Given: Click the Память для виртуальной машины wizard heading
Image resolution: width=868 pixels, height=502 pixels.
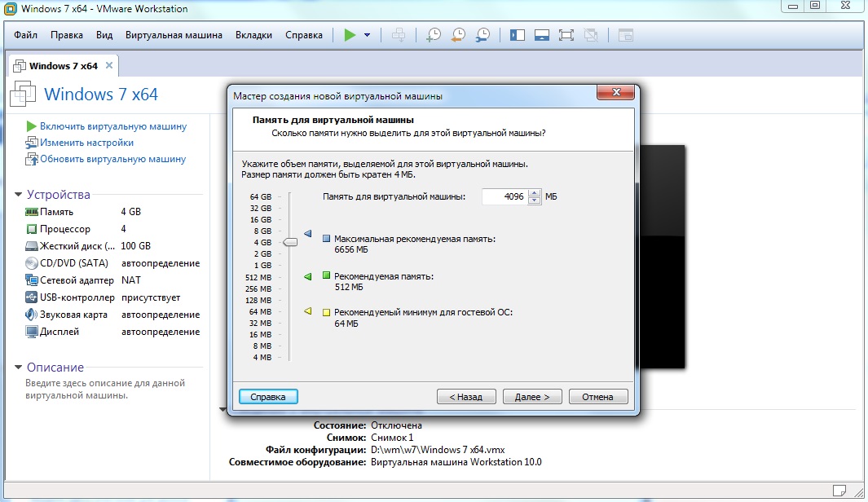Looking at the screenshot, I should [333, 120].
